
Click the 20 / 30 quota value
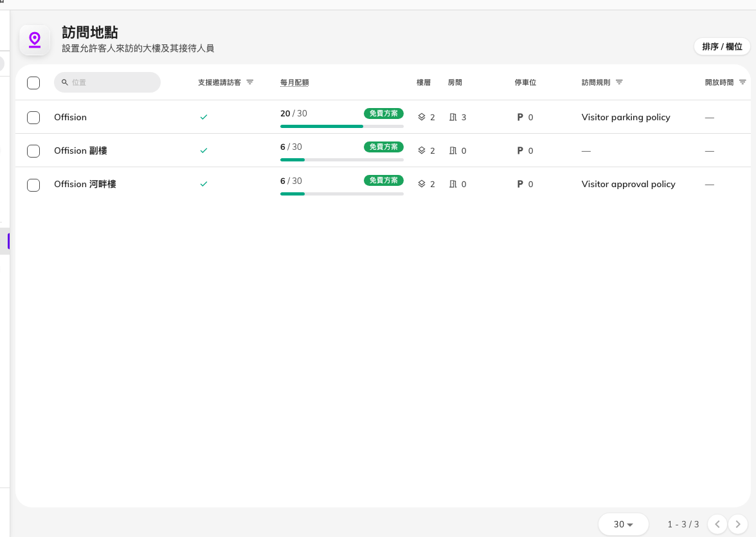(x=294, y=113)
